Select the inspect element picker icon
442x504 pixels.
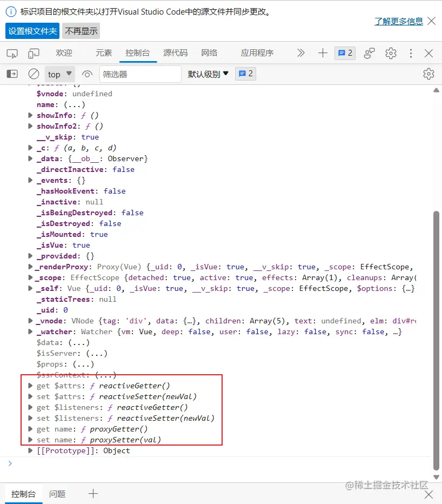pos(12,54)
